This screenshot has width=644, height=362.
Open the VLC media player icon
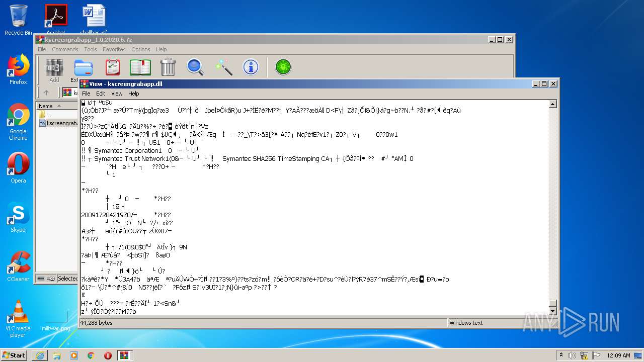click(18, 319)
